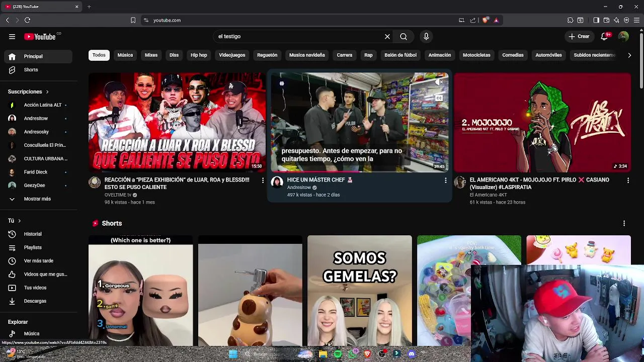Viewport: 644px width, 362px height.
Task: Start voice search with microphone
Action: point(426,36)
